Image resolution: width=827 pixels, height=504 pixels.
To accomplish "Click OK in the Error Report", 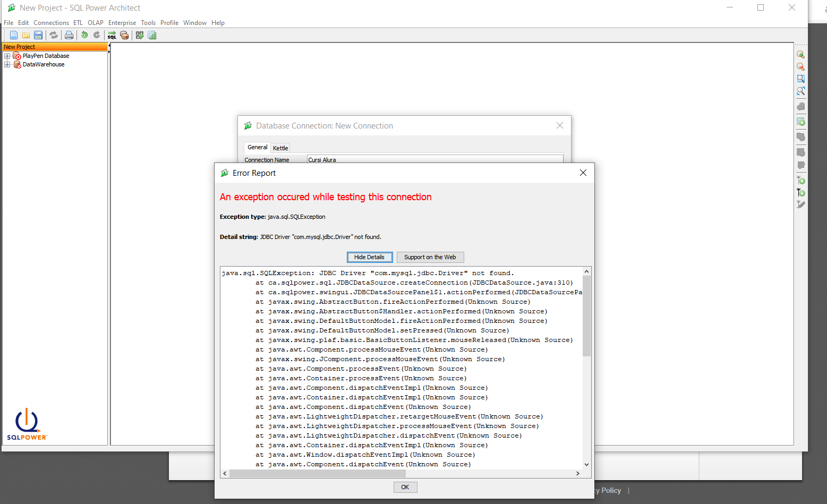I will pyautogui.click(x=405, y=487).
